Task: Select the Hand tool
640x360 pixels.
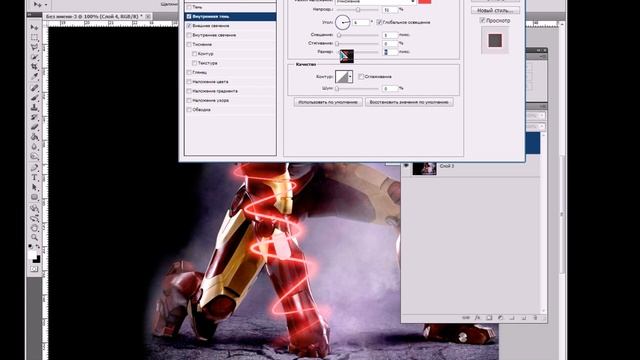Action: 35,228
